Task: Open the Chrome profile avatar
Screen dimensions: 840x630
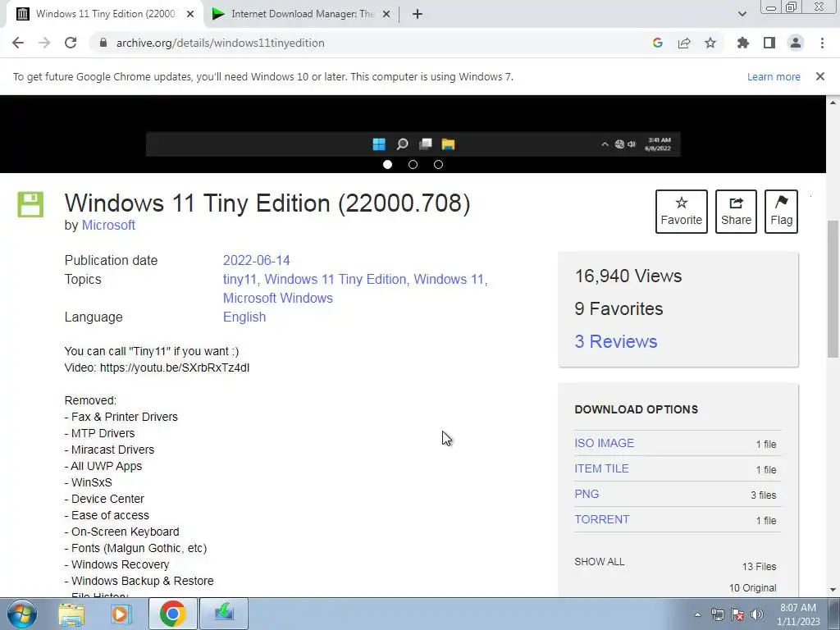Action: pyautogui.click(x=796, y=43)
